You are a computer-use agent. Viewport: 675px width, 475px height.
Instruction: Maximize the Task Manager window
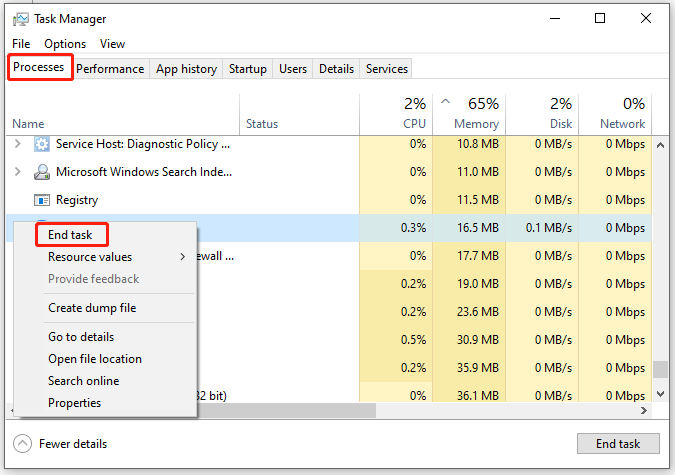pos(600,19)
